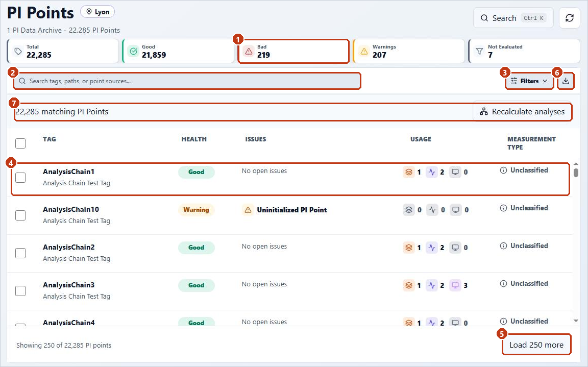
Task: Click the Good health badge for AnalysisChain2
Action: pos(196,248)
